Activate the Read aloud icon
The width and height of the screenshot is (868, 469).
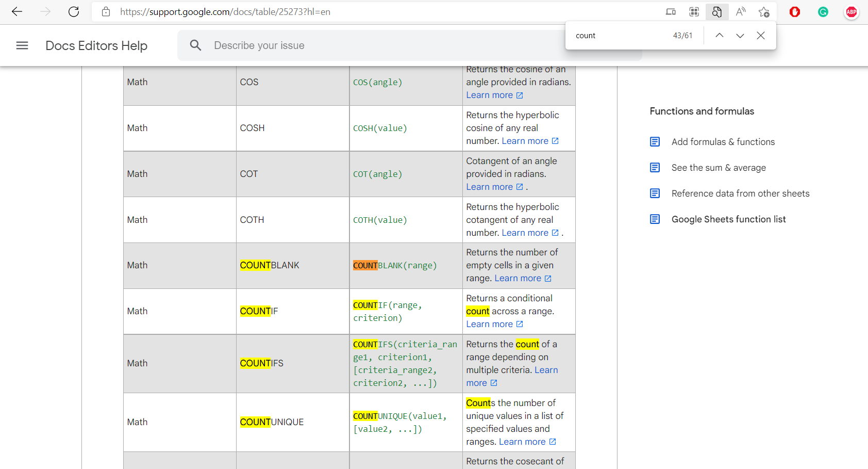point(741,12)
